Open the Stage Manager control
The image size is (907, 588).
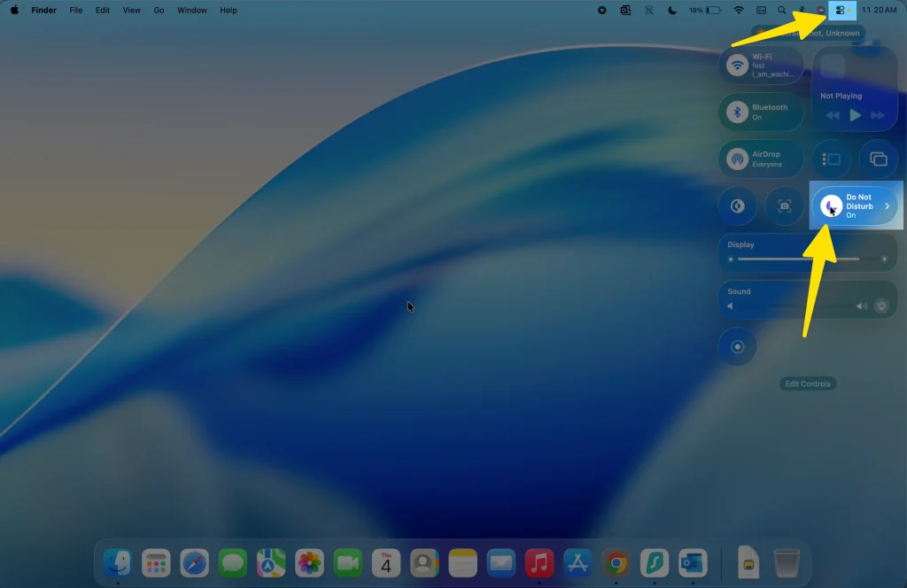[832, 159]
